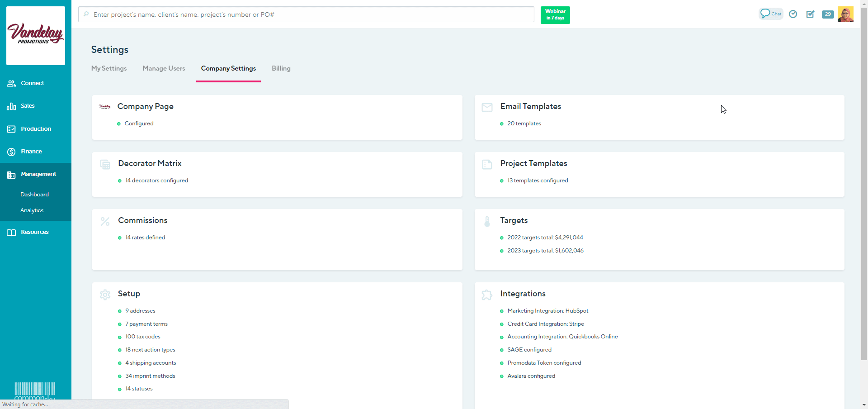Collapse the Management sidebar section

pyautogui.click(x=38, y=174)
